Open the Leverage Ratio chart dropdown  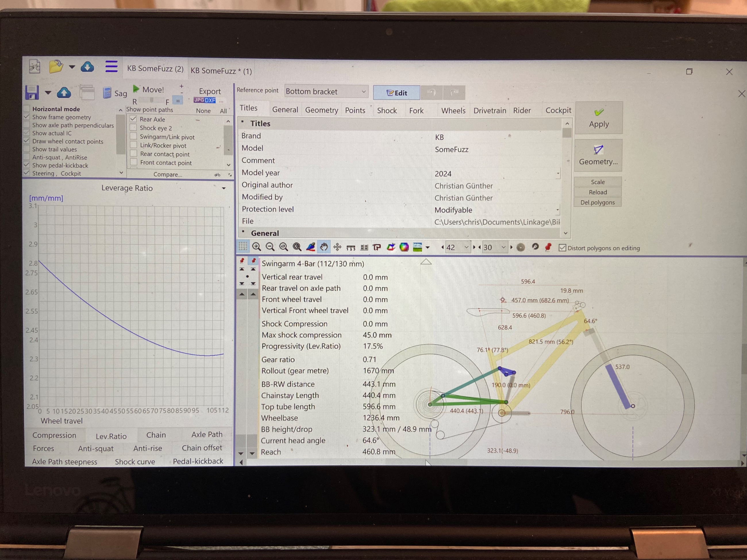coord(224,188)
